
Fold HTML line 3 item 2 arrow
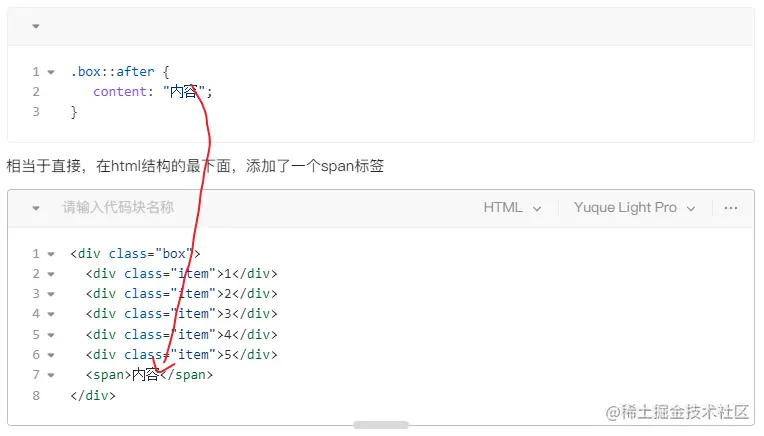51,294
